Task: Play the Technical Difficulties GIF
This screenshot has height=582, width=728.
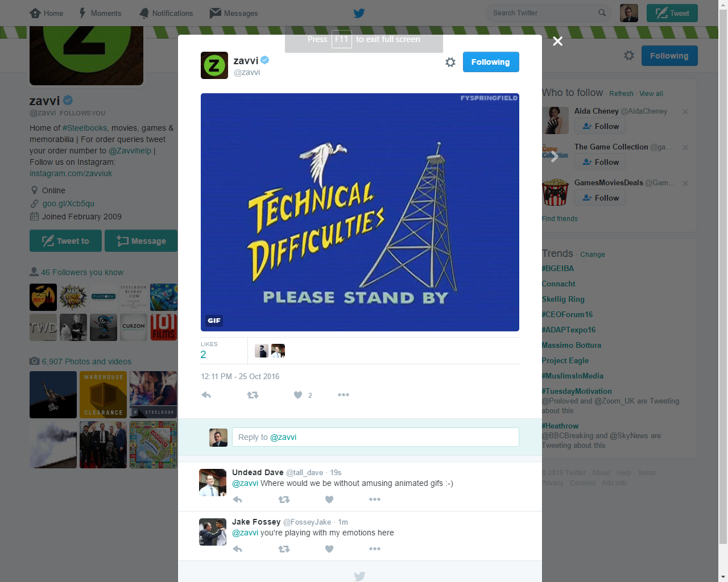Action: click(x=360, y=212)
